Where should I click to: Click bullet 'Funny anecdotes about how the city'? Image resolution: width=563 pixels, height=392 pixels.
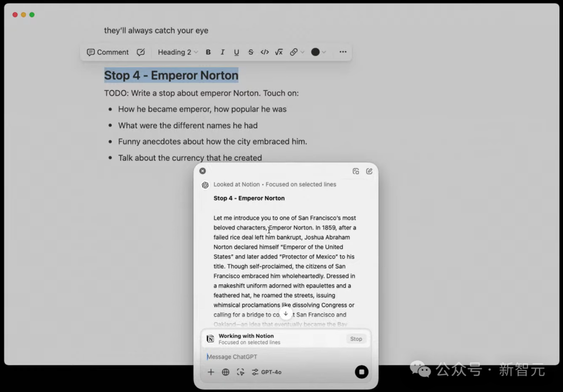(213, 141)
